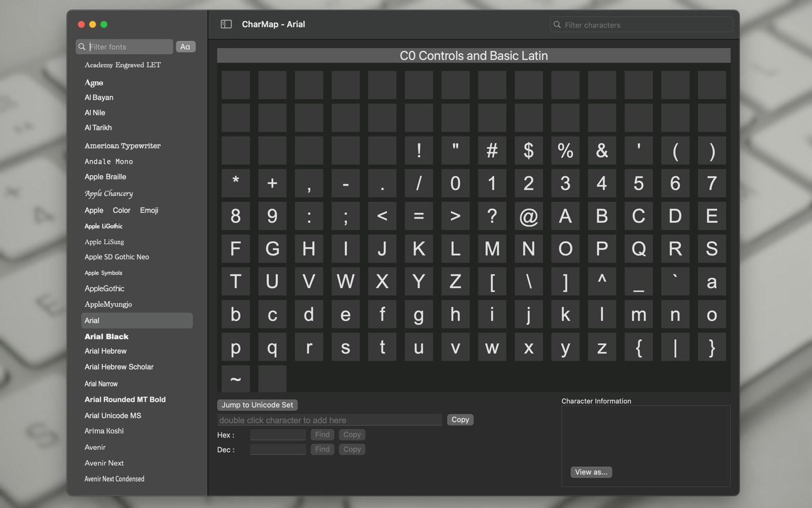The image size is (812, 508).
Task: Select the @ character tile
Action: click(529, 216)
